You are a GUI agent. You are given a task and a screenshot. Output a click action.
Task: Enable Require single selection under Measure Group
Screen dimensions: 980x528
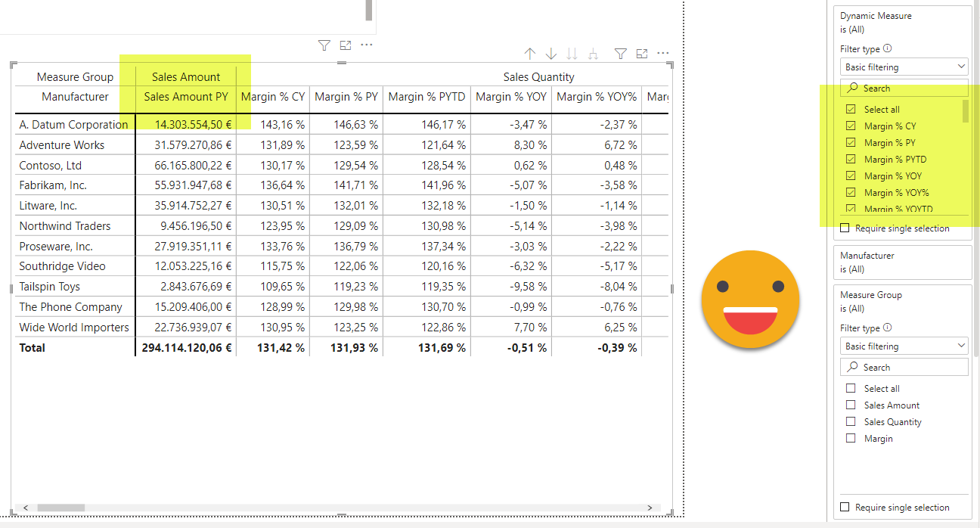click(845, 507)
